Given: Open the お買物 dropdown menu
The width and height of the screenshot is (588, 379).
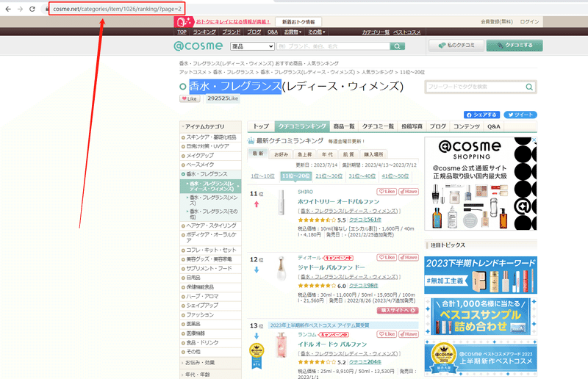Looking at the screenshot, I should tap(293, 32).
